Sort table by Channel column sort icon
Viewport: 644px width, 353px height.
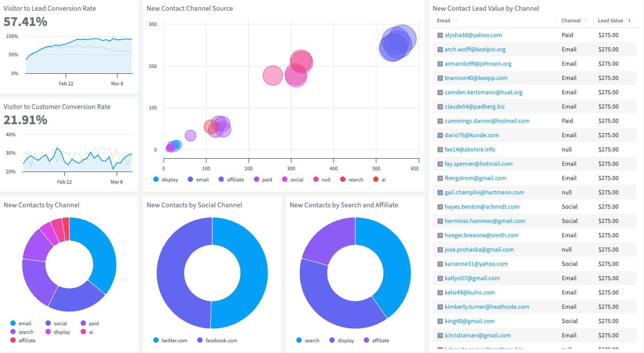pyautogui.click(x=585, y=21)
